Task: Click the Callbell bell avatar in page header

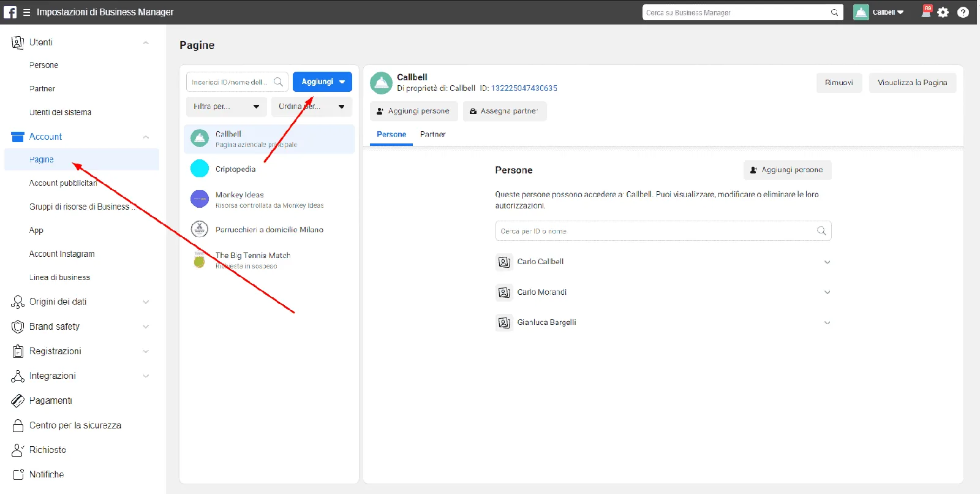Action: (x=381, y=83)
